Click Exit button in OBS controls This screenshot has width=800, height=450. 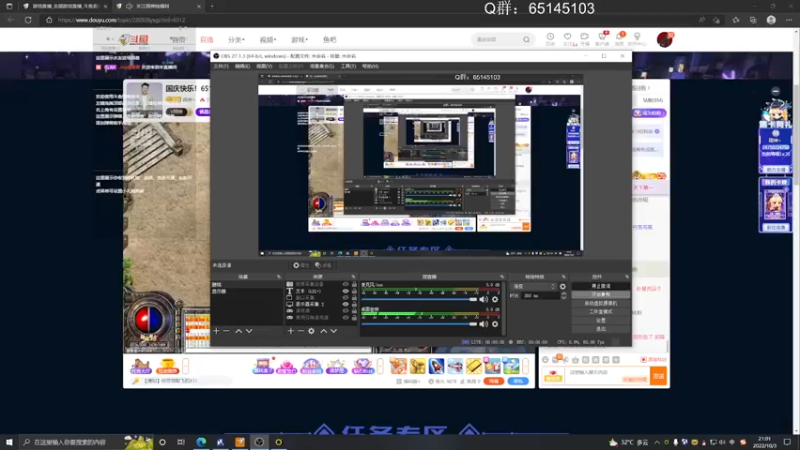coord(601,329)
